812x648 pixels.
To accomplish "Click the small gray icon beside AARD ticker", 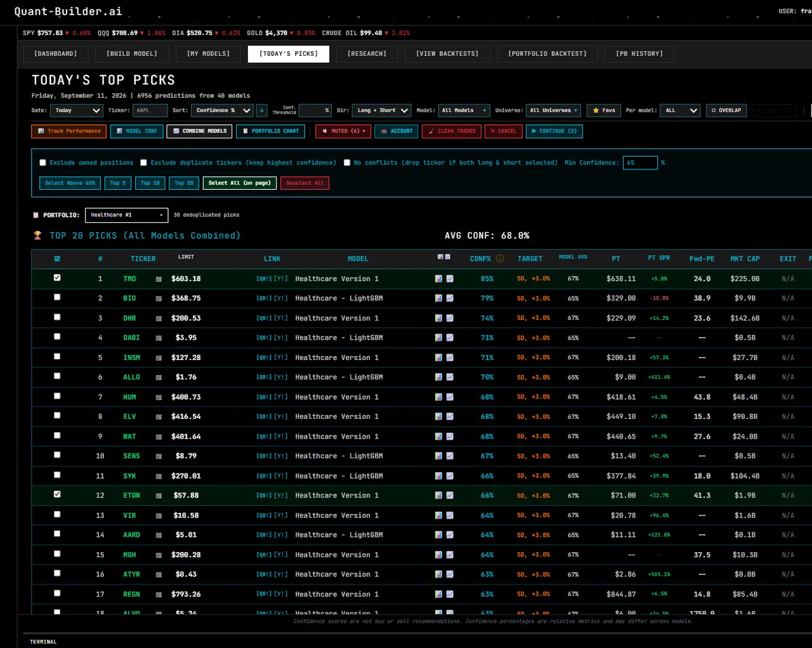I will [159, 535].
